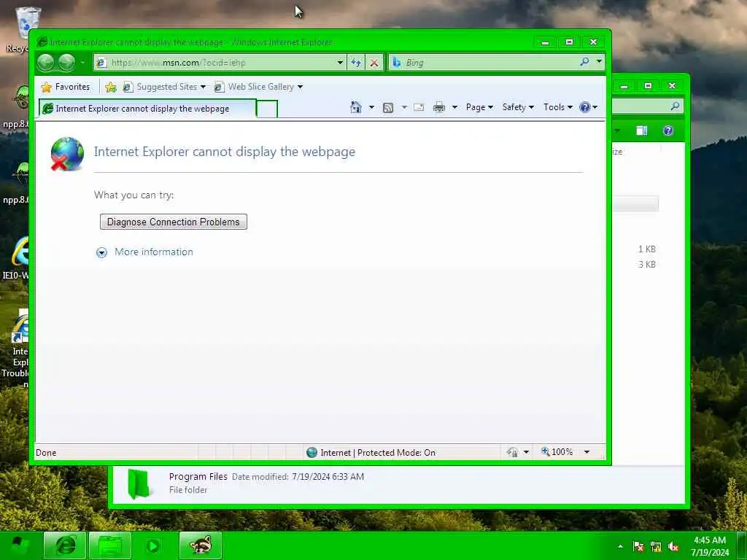Click the Program Files folder icon in details pane

[139, 483]
